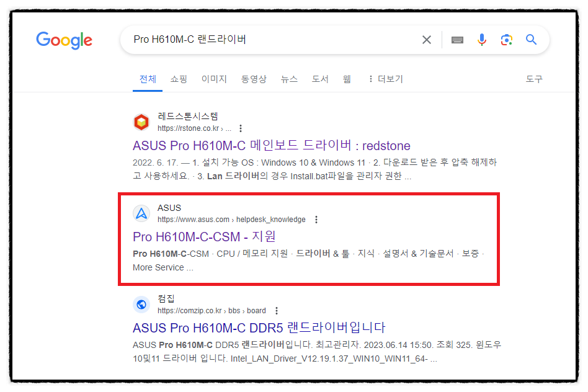
Task: Expand the 더보기 menu
Action: tap(386, 79)
